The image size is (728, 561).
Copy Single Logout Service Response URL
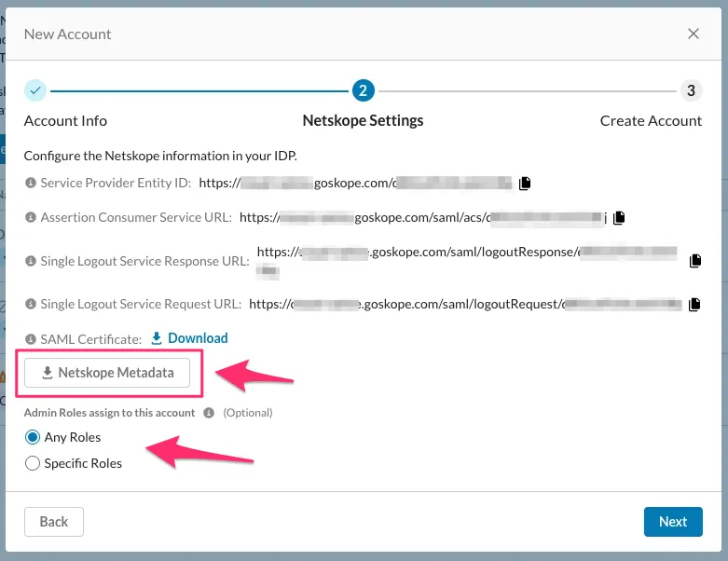click(694, 261)
